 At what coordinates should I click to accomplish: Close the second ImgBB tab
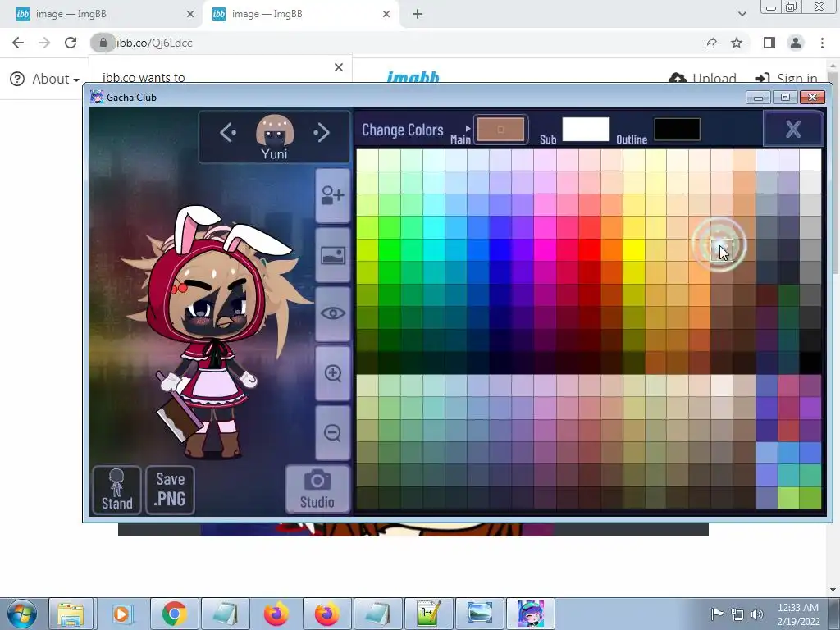(386, 14)
